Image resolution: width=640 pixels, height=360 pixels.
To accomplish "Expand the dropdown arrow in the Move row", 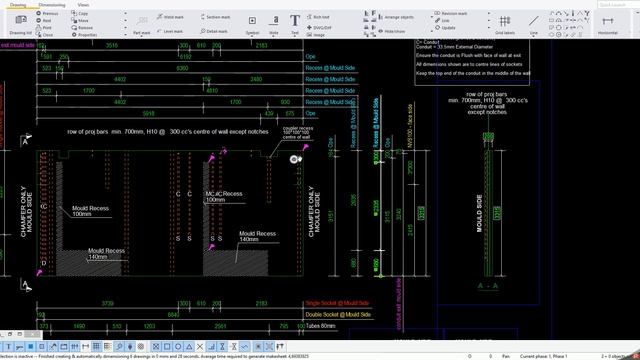I will click(x=125, y=20).
